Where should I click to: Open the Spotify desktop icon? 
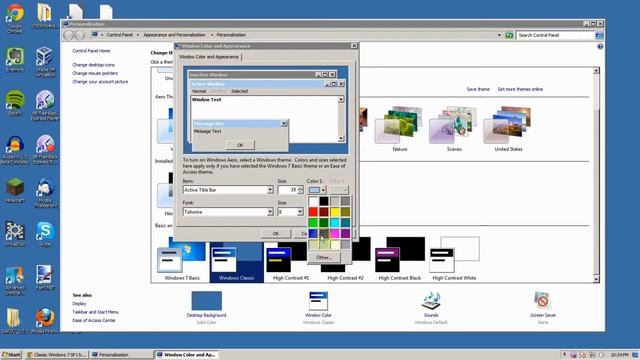click(x=15, y=103)
